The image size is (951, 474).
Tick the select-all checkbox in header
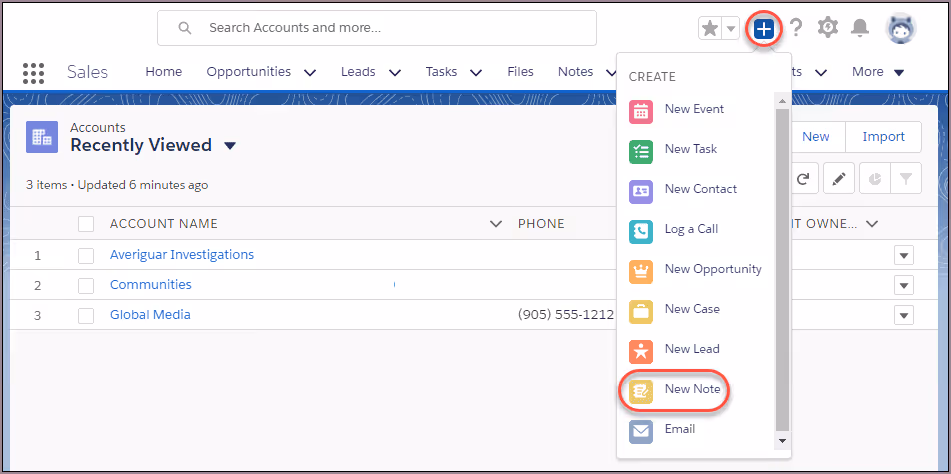click(86, 224)
